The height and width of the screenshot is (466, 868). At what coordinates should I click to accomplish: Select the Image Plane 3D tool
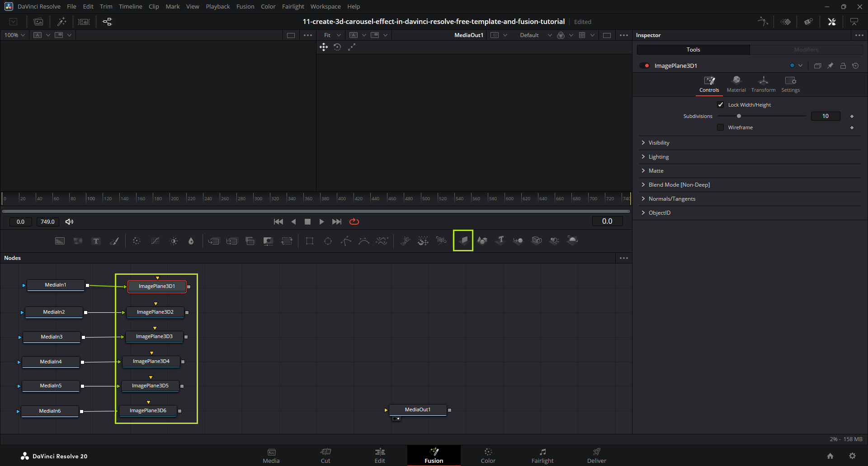tap(463, 240)
